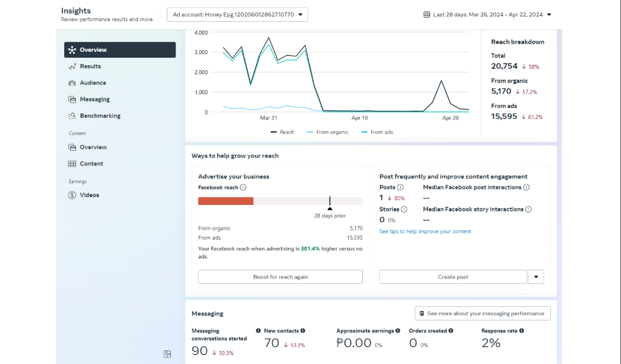Expand the Last 28 days date range picker
Image resolution: width=621 pixels, height=364 pixels.
[487, 15]
